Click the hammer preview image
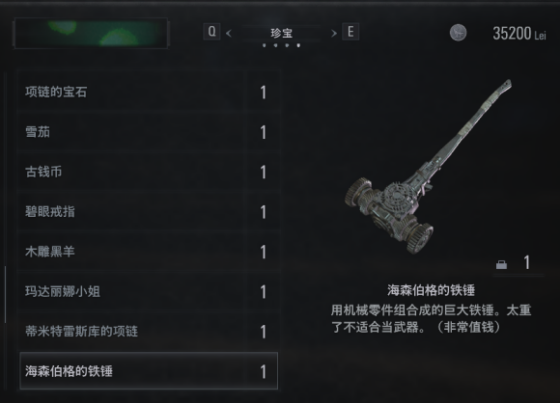 tap(428, 167)
